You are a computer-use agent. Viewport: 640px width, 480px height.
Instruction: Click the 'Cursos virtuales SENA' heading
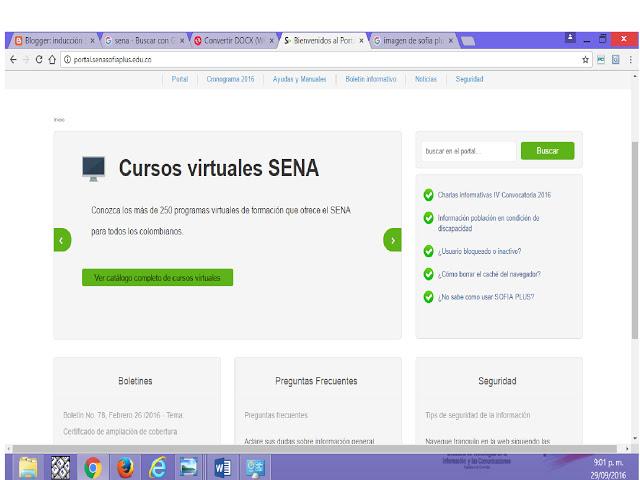[219, 168]
